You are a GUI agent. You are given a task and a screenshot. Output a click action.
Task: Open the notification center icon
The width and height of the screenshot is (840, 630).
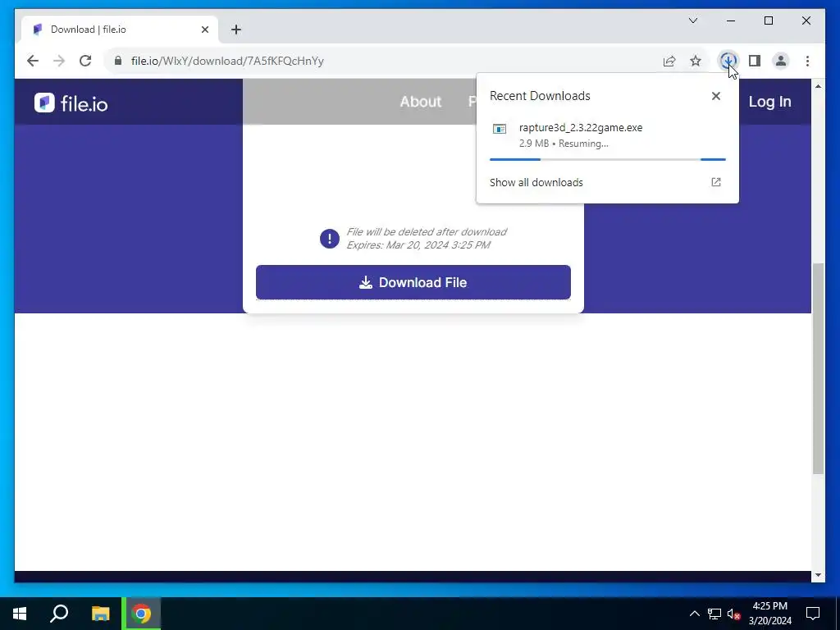813,614
